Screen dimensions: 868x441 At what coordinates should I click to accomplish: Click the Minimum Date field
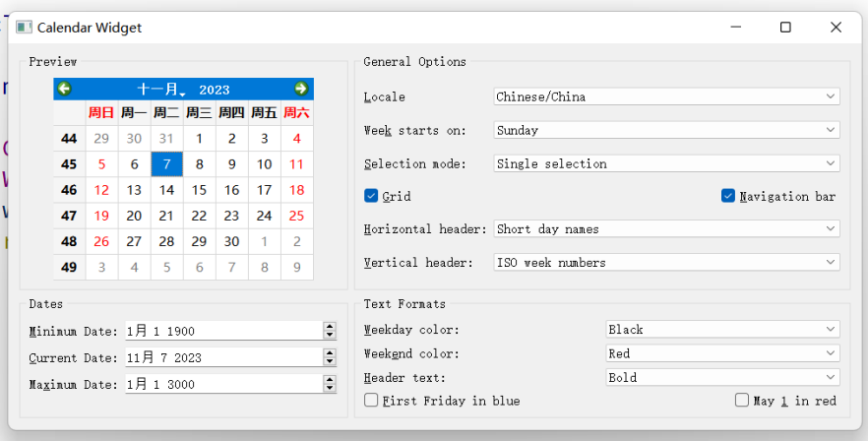(223, 331)
